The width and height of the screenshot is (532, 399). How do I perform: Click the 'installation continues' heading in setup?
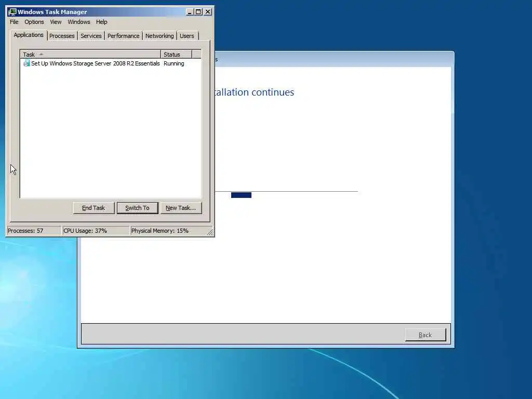[x=255, y=92]
